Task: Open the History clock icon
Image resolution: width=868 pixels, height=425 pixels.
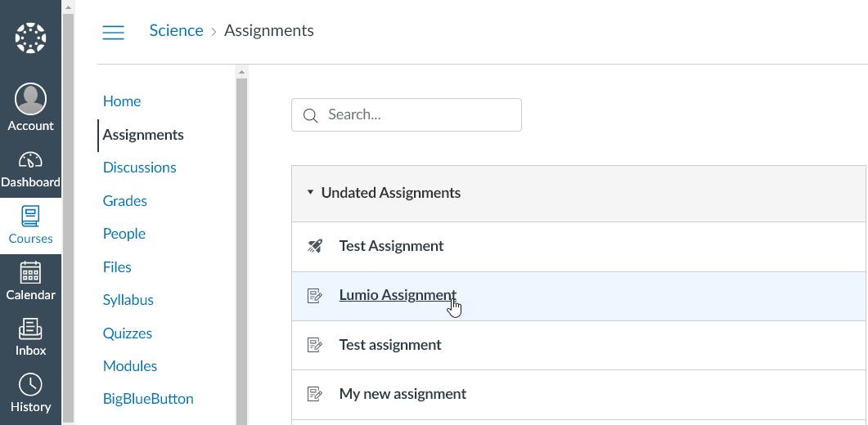Action: click(30, 385)
